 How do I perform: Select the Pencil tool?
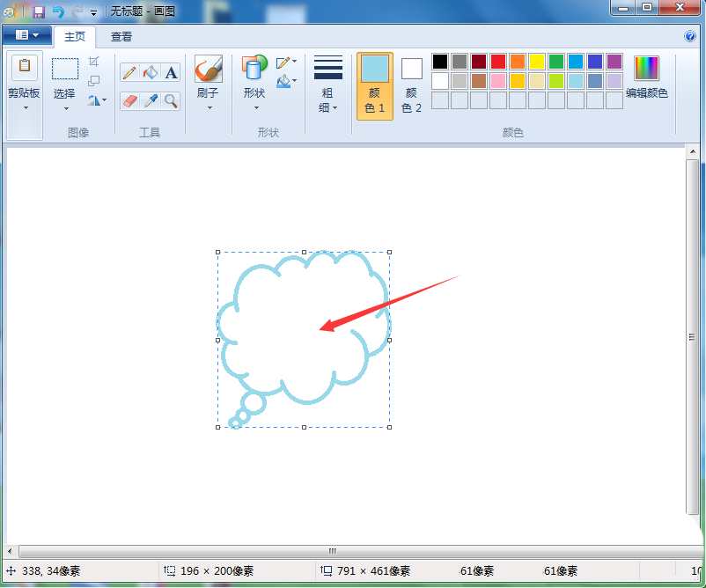click(129, 72)
